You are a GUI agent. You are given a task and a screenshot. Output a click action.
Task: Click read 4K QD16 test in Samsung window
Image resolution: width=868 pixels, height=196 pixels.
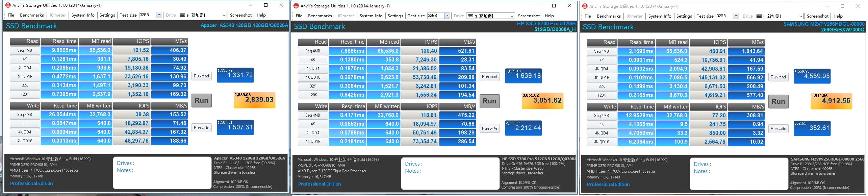point(602,78)
